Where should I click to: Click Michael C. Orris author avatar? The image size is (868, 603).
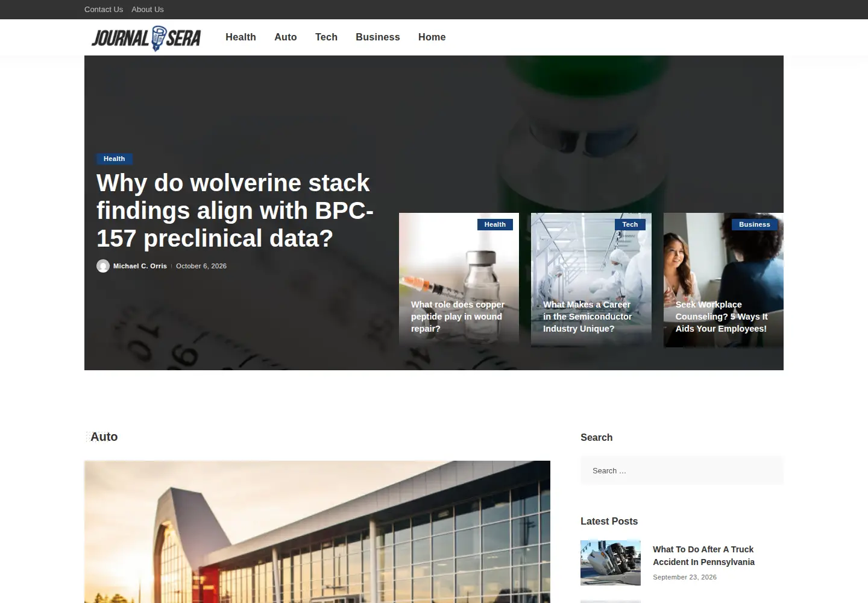[x=103, y=266]
